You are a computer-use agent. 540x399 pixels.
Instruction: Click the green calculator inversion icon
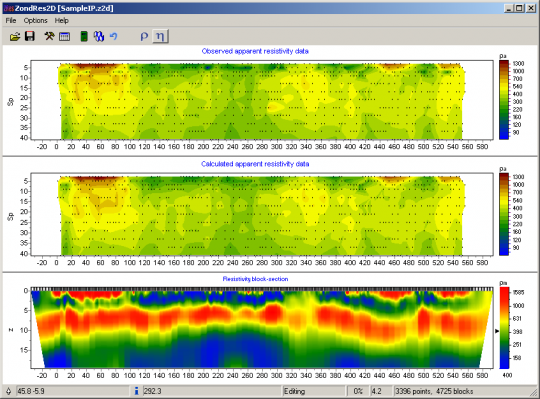tap(84, 36)
